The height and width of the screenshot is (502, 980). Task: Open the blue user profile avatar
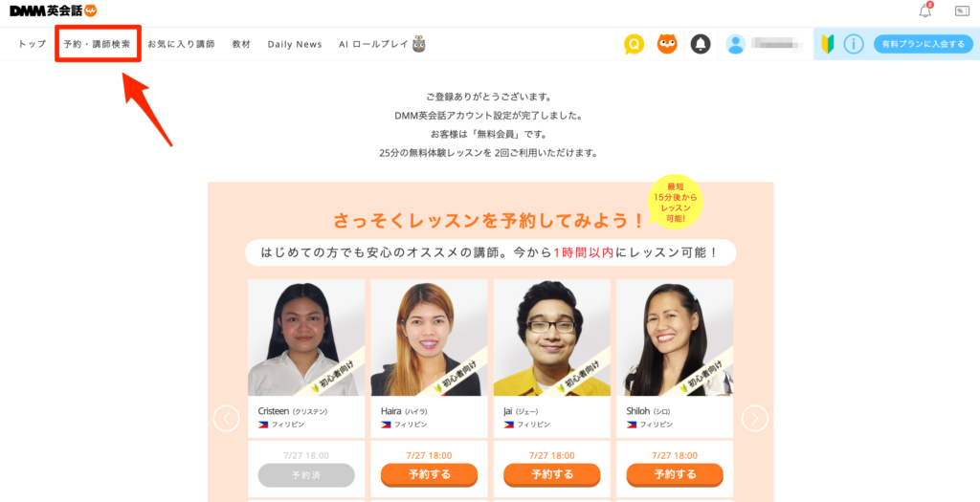click(736, 44)
